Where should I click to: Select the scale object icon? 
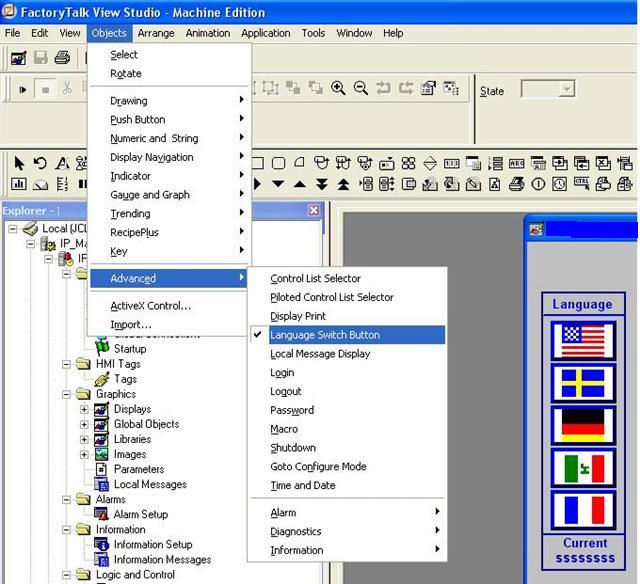tap(62, 184)
